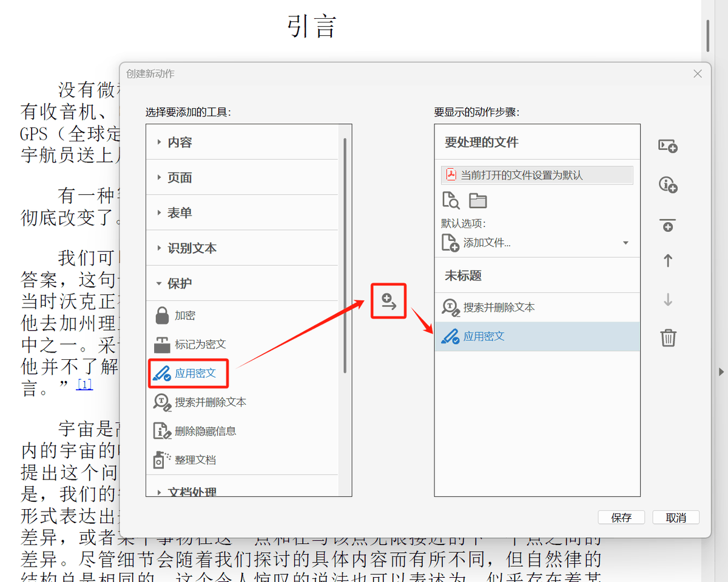This screenshot has width=728, height=582.
Task: Select the 整理文档 tool
Action: [x=184, y=459]
